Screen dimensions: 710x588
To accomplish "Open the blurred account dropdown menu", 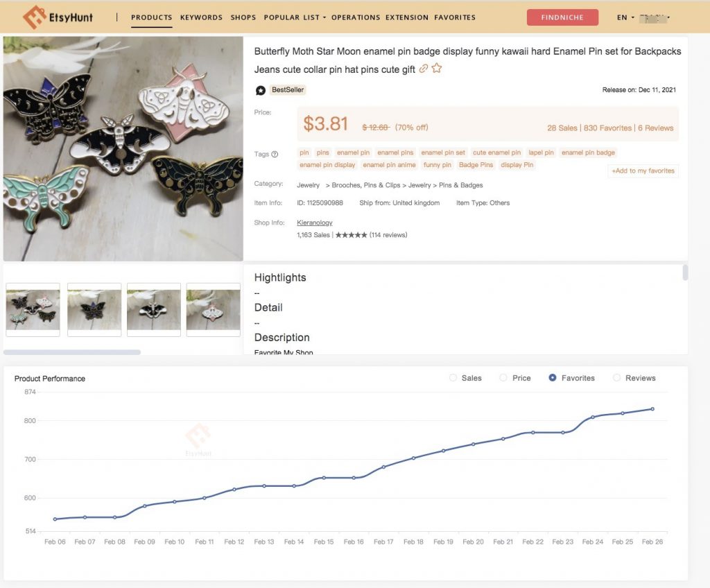I will point(655,17).
